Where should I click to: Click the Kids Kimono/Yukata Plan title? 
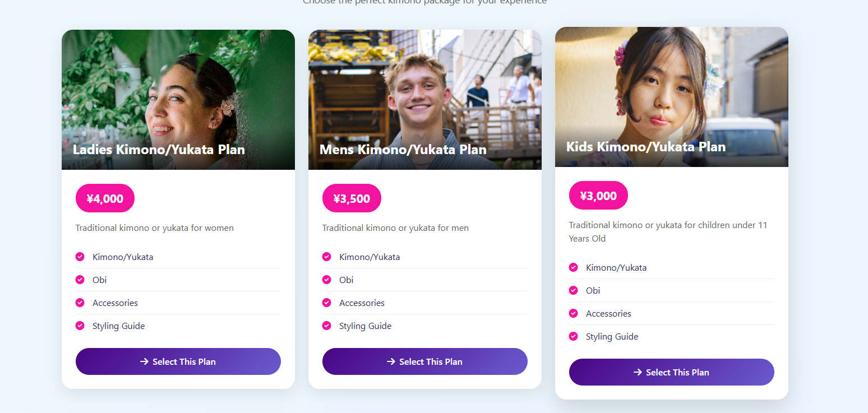tap(646, 147)
